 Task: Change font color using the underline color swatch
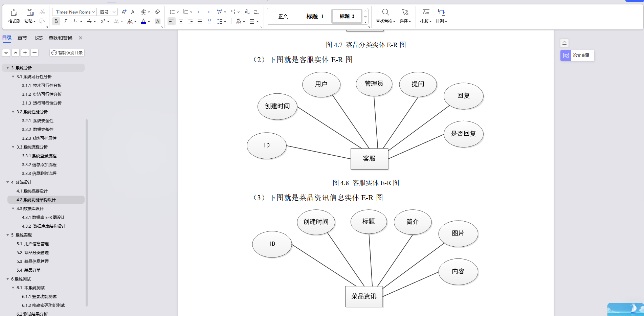(144, 21)
